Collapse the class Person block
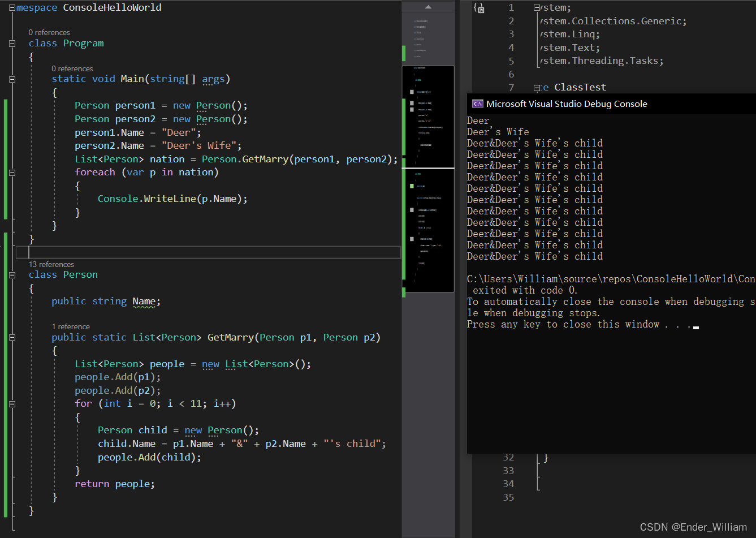 point(12,275)
